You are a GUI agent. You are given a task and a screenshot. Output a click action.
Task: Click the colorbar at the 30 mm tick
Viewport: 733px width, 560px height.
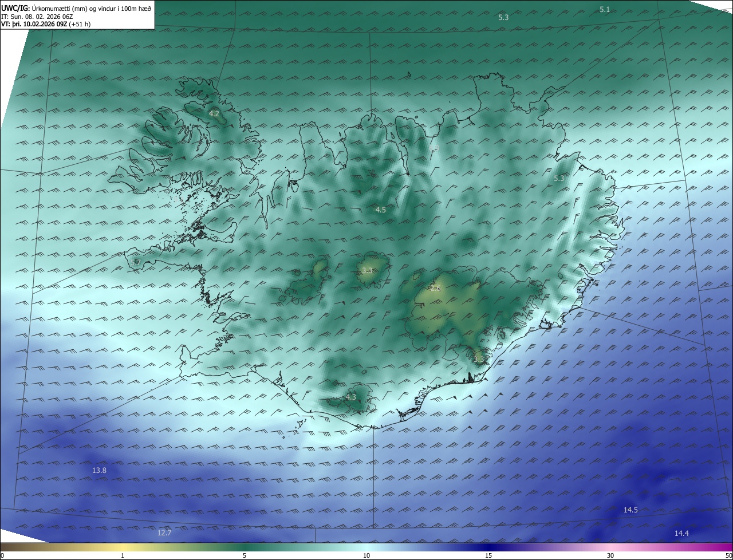tap(610, 555)
